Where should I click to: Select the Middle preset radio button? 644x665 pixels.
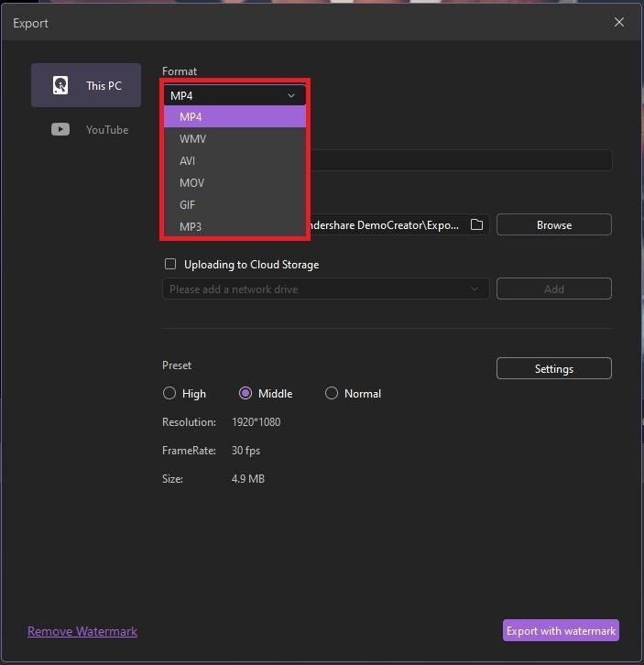[246, 393]
